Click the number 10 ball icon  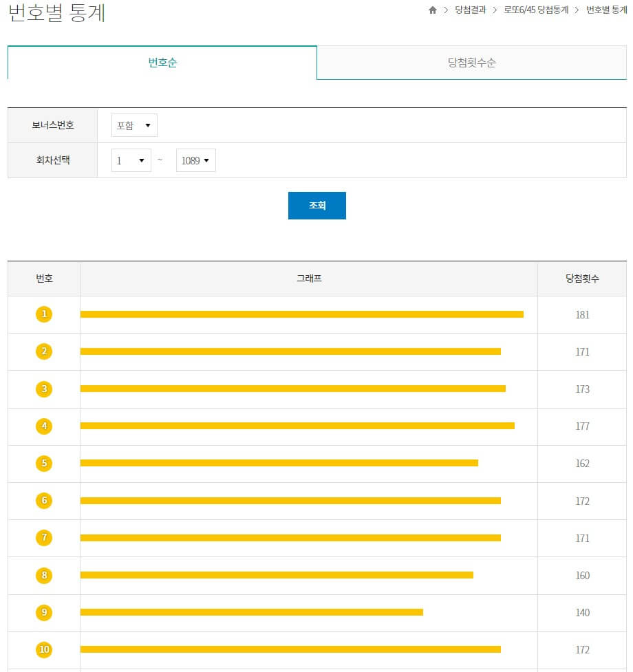pyautogui.click(x=43, y=649)
